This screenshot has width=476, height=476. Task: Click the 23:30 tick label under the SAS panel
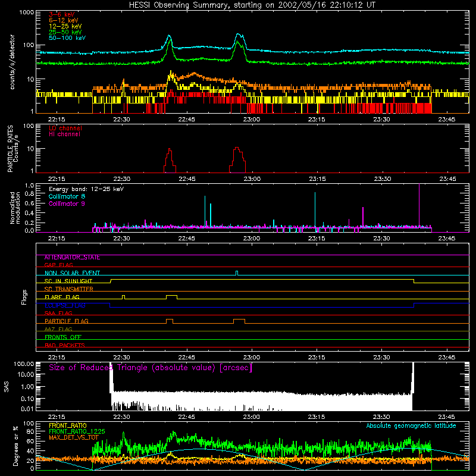click(381, 417)
